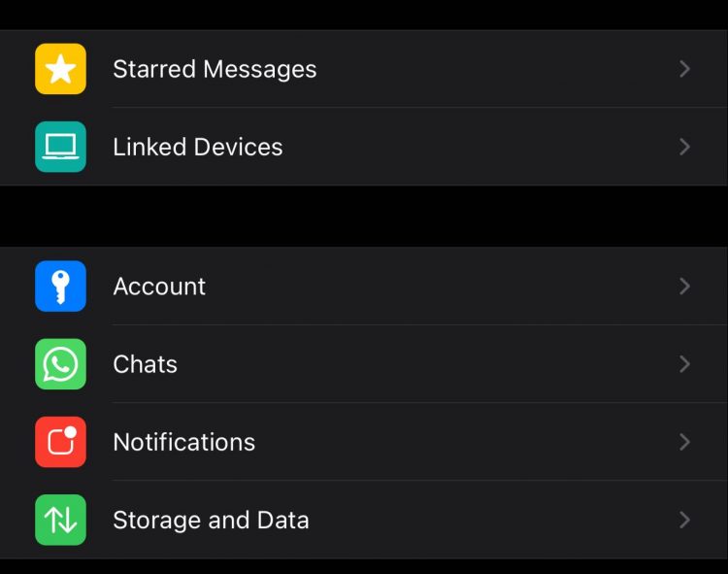Image resolution: width=728 pixels, height=574 pixels.
Task: Click blank area of the Account row
Action: [437, 287]
